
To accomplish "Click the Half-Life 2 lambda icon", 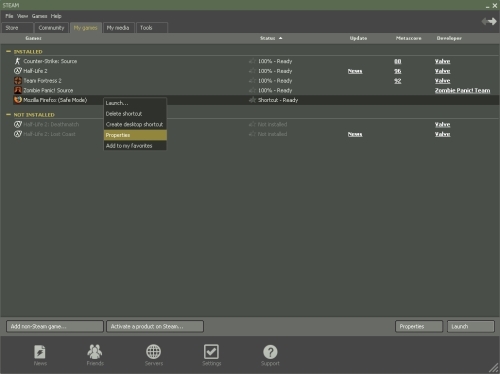I will (x=18, y=71).
